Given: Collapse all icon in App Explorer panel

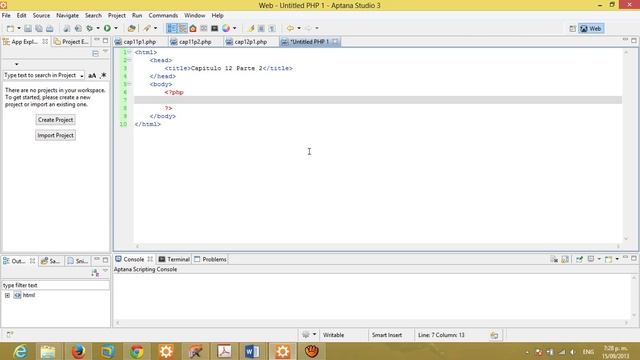Looking at the screenshot, I should [x=96, y=53].
